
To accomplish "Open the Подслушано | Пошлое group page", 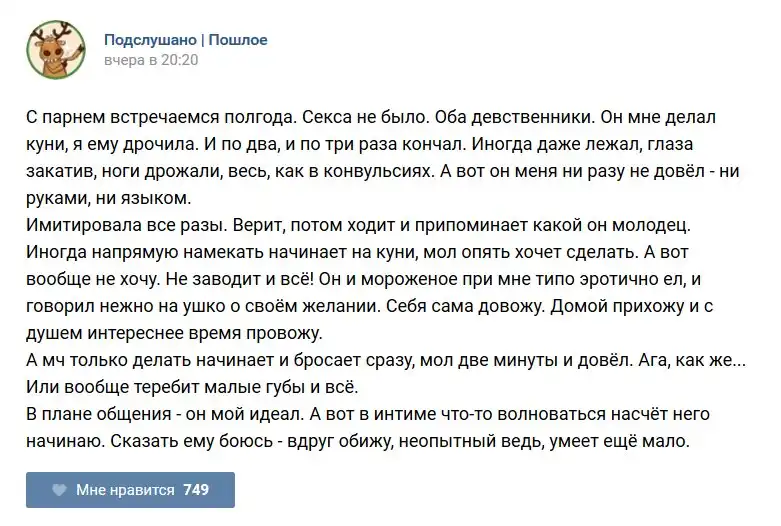I will pos(186,40).
